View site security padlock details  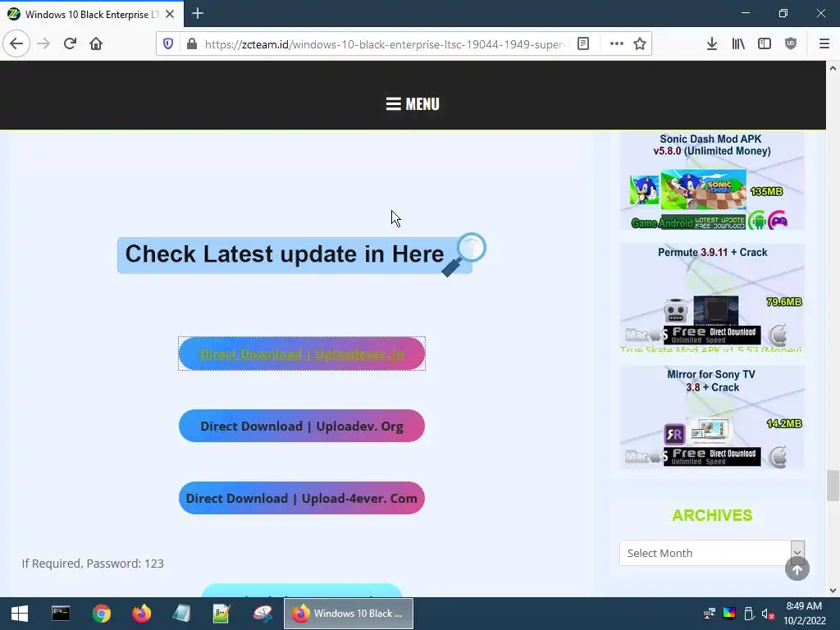(x=191, y=44)
